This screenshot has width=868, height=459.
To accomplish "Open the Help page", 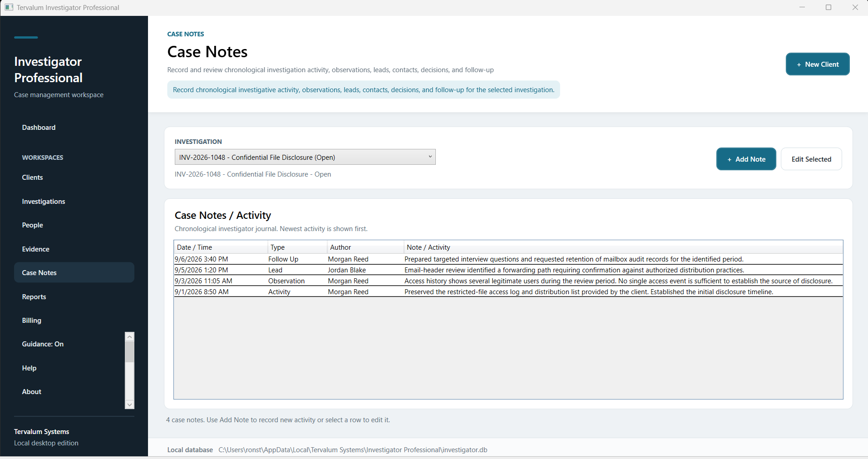I will 68,368.
